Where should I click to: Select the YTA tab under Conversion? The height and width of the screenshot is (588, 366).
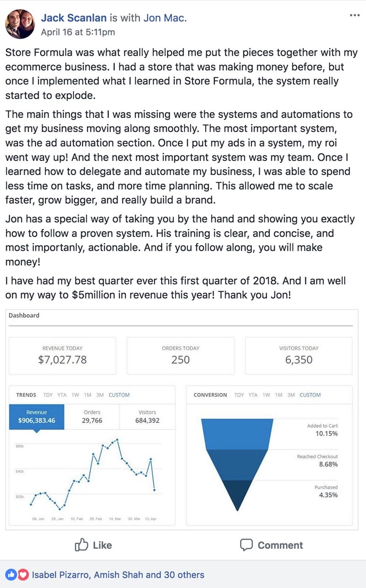pyautogui.click(x=253, y=395)
